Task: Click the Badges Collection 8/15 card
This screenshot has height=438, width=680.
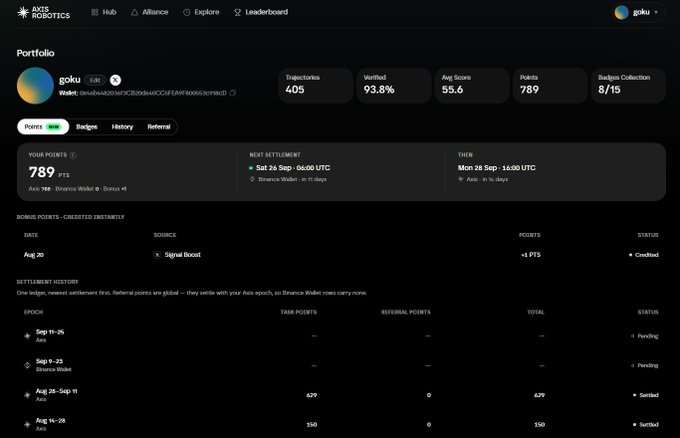Action: pyautogui.click(x=628, y=85)
